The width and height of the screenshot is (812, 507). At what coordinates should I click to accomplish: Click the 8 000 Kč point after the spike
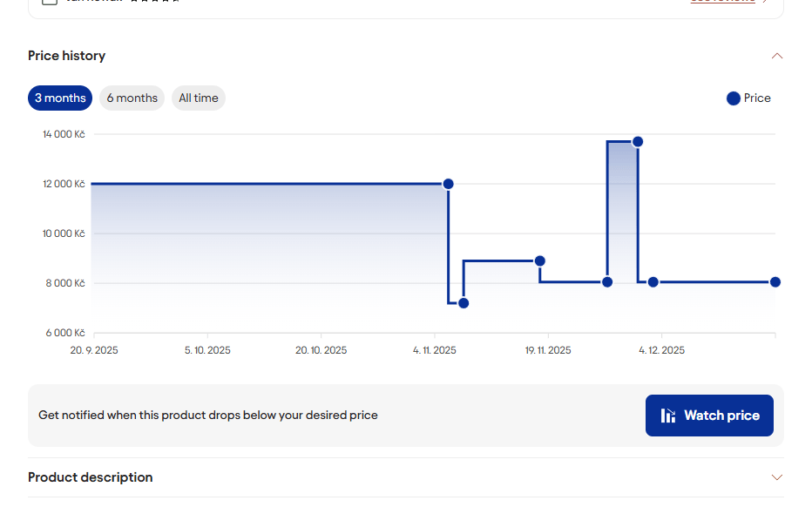coord(653,281)
